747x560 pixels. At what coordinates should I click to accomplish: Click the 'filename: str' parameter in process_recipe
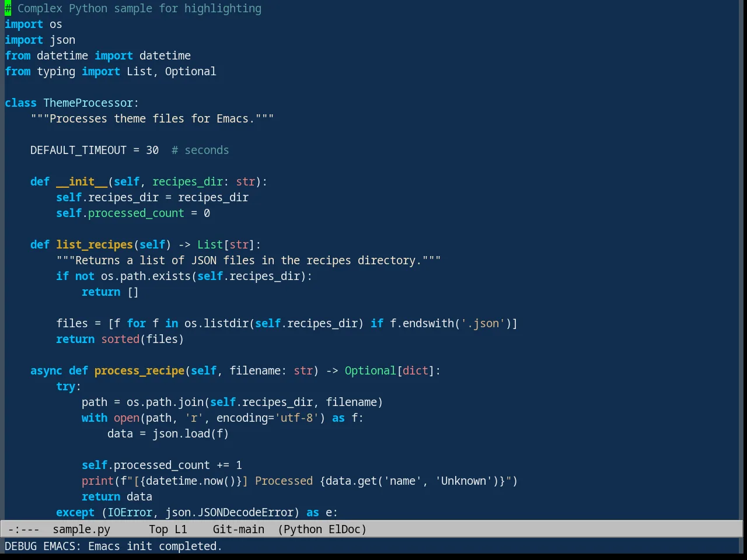pyautogui.click(x=271, y=370)
